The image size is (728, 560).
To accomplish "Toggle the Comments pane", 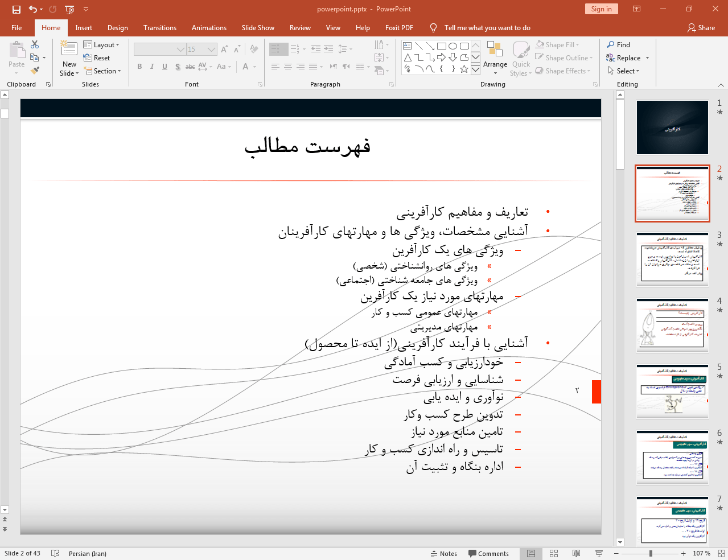I will (x=488, y=553).
